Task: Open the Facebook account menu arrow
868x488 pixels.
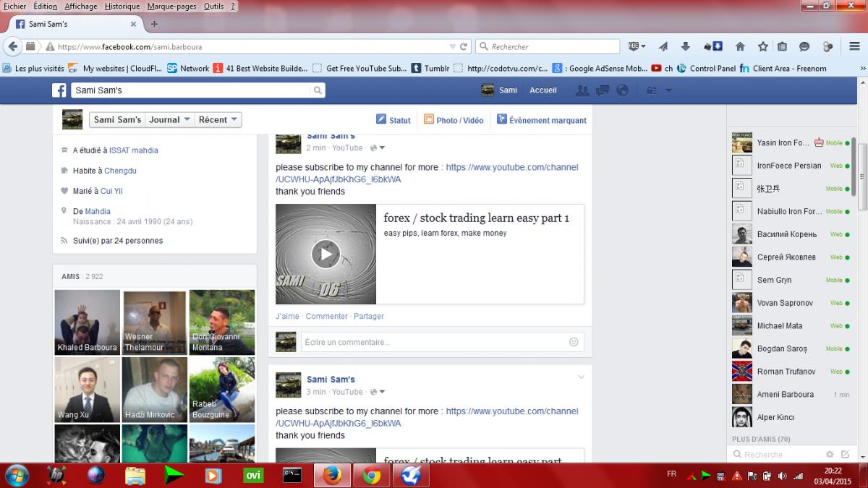Action: tap(668, 90)
